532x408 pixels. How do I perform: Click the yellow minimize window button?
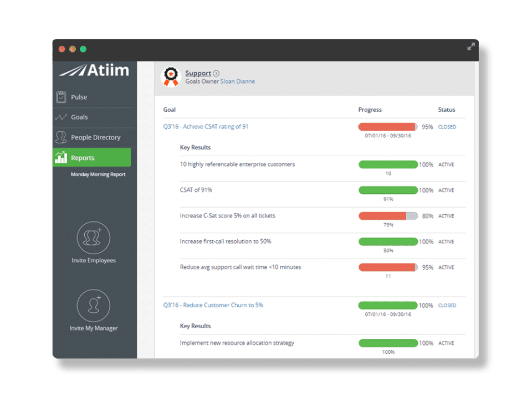coord(72,49)
